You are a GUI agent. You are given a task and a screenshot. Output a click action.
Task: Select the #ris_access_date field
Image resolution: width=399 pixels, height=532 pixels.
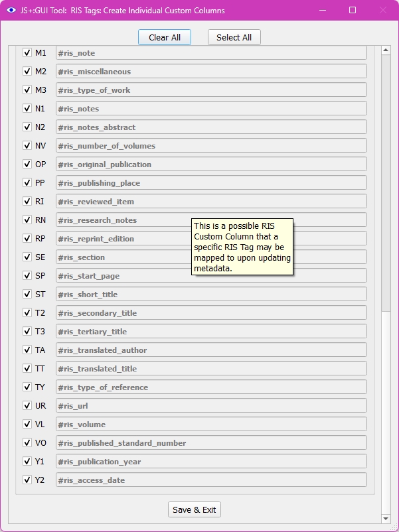211,480
